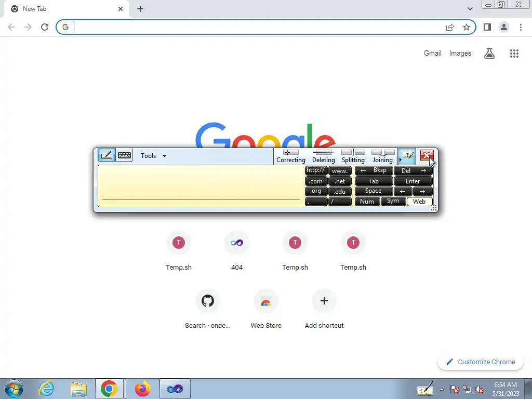The height and width of the screenshot is (399, 532).
Task: Switch to handwriting writing pad mode
Action: 107,155
